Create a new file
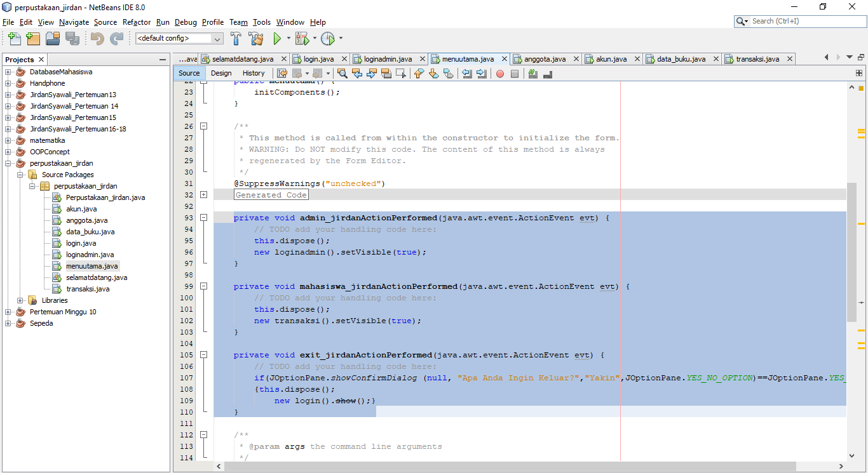 (13, 39)
